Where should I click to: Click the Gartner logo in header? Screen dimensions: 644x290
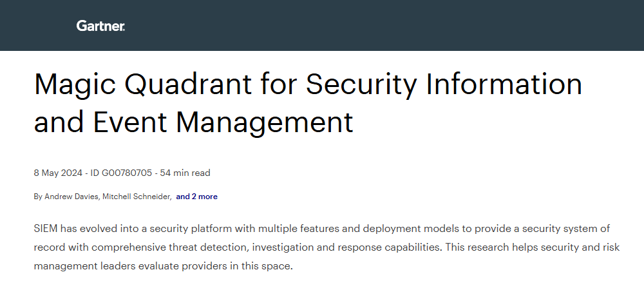(100, 26)
